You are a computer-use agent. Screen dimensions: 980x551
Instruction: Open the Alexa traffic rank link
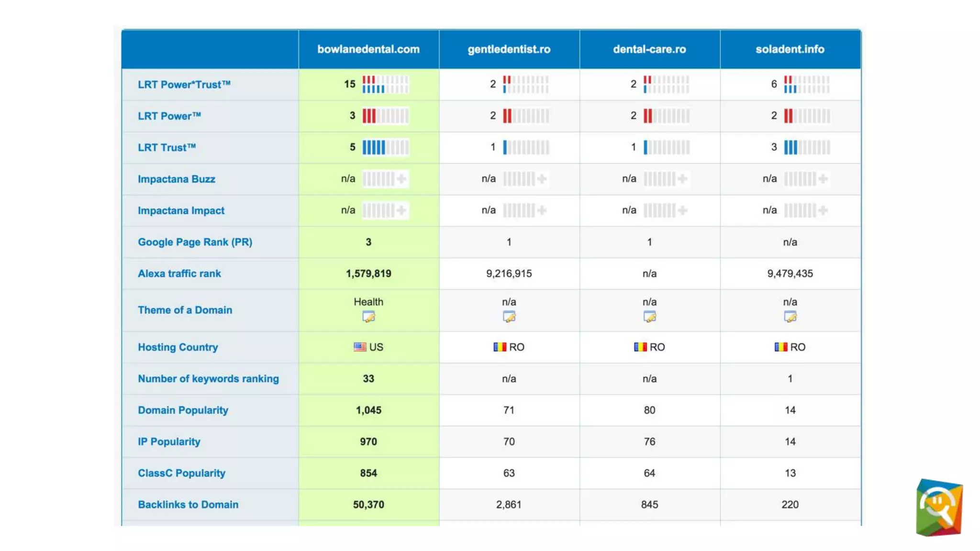coord(179,274)
